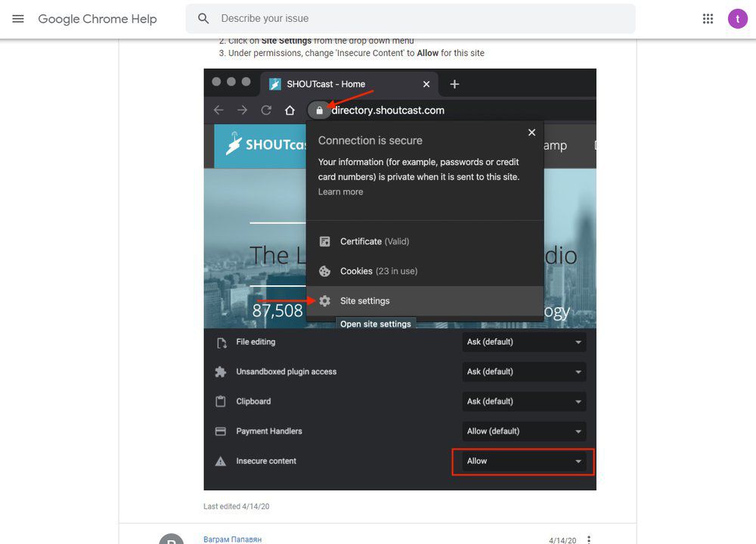Choose Site settings in the popup menu
The height and width of the screenshot is (544, 756).
[365, 301]
